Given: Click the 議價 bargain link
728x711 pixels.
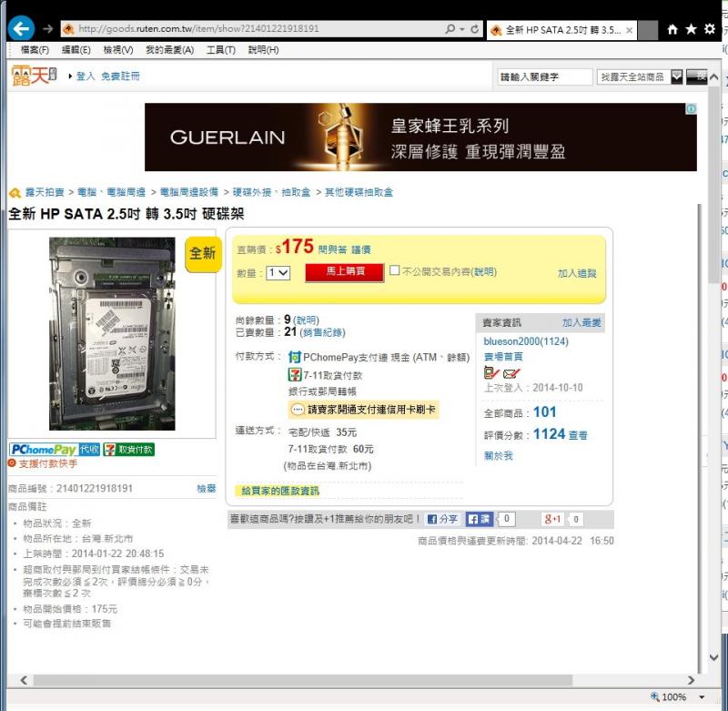Looking at the screenshot, I should pyautogui.click(x=360, y=249).
